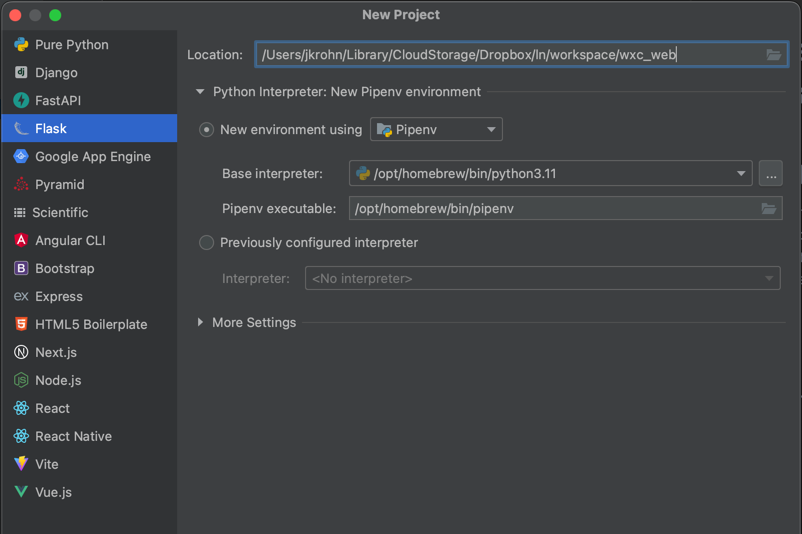Select the Pyramid framework icon
This screenshot has height=534, width=802.
tap(21, 185)
